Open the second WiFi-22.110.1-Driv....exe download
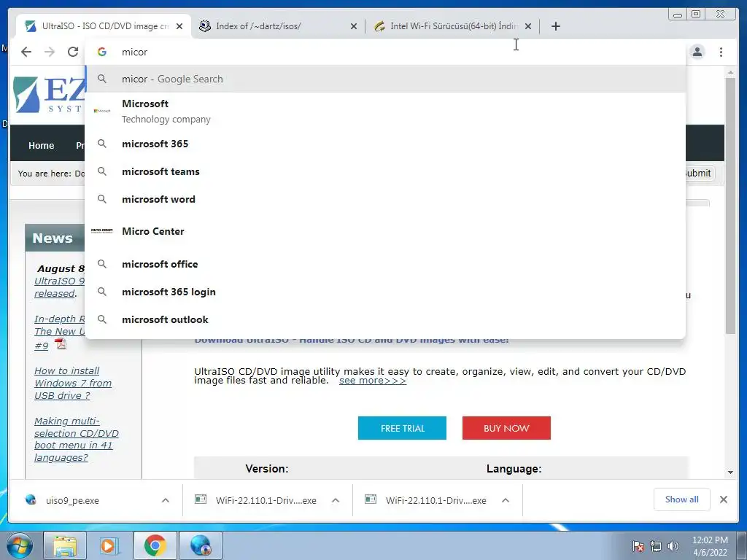 (x=436, y=500)
